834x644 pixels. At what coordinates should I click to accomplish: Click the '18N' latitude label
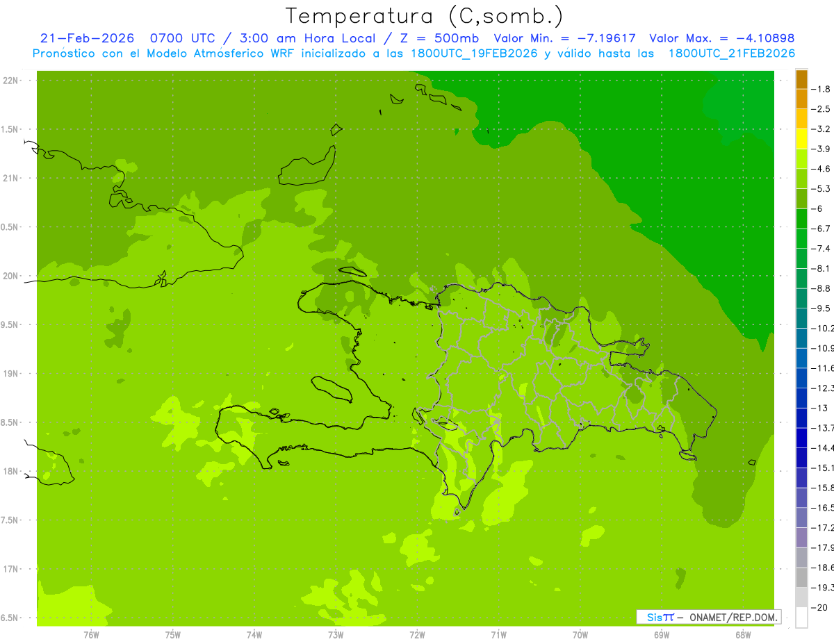click(12, 471)
